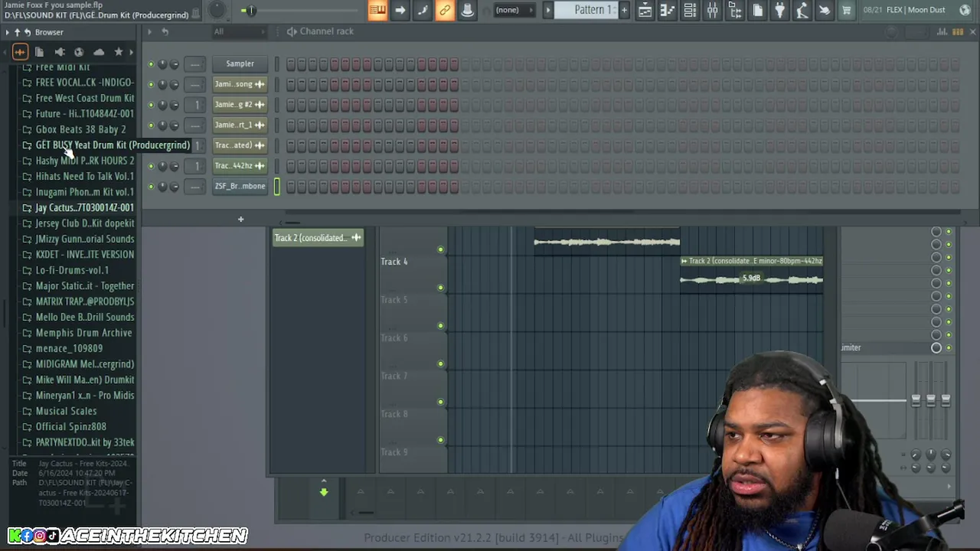Mute the Jamie..g #2 channel LED
Image resolution: width=980 pixels, height=551 pixels.
(151, 105)
